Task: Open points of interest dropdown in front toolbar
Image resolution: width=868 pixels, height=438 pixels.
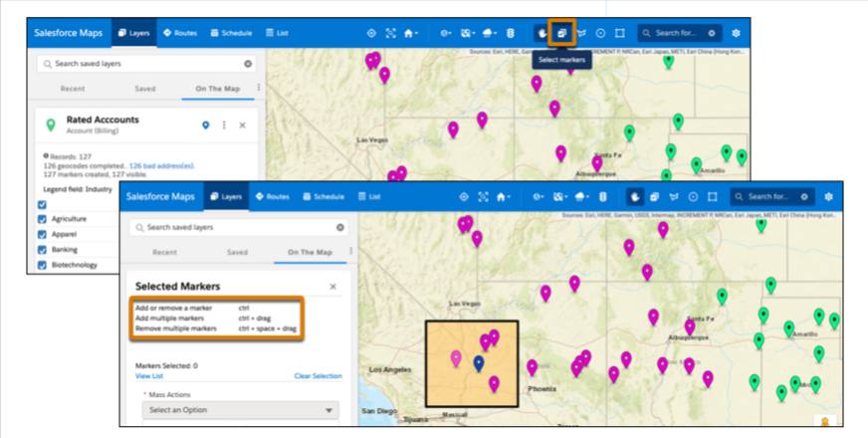Action: click(x=539, y=196)
